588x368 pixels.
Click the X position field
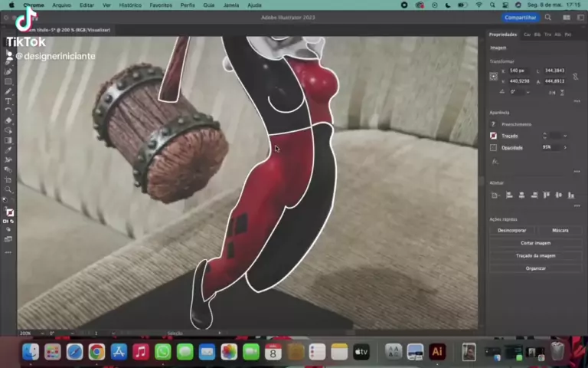point(519,71)
